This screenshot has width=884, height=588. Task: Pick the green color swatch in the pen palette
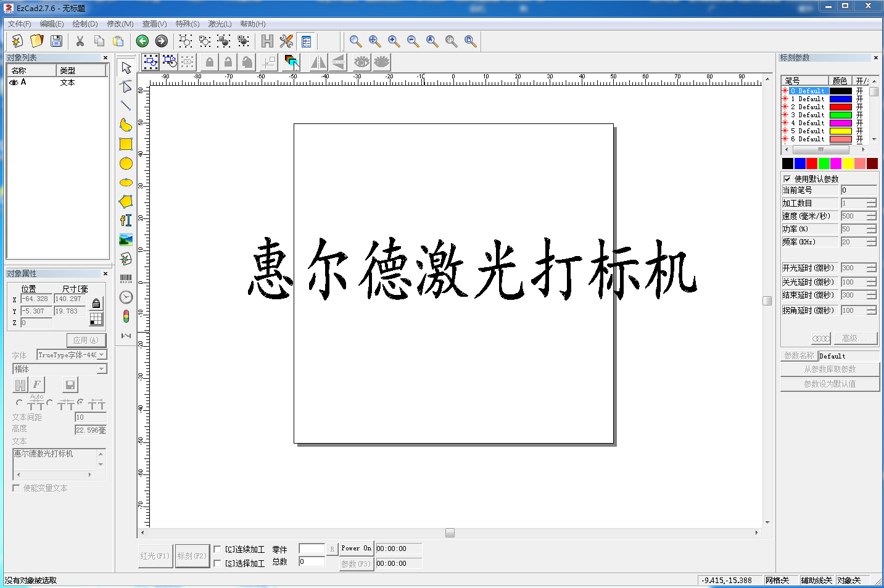tap(824, 163)
